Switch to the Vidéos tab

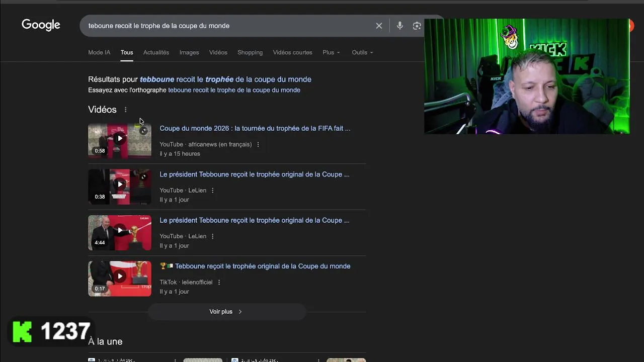(218, 52)
